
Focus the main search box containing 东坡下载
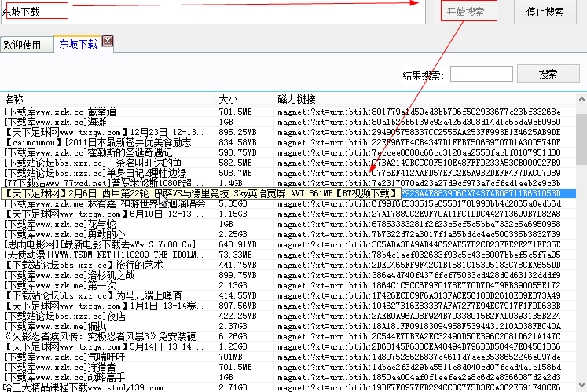pos(213,12)
